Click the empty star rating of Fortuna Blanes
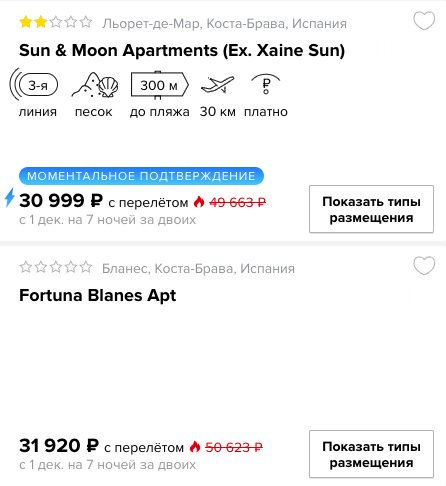This screenshot has width=446, height=486. coord(56,267)
